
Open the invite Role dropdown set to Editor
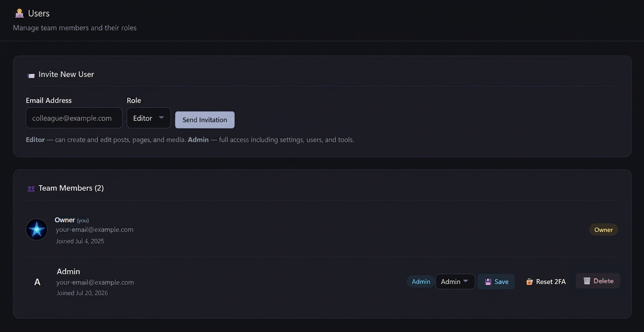click(x=149, y=118)
